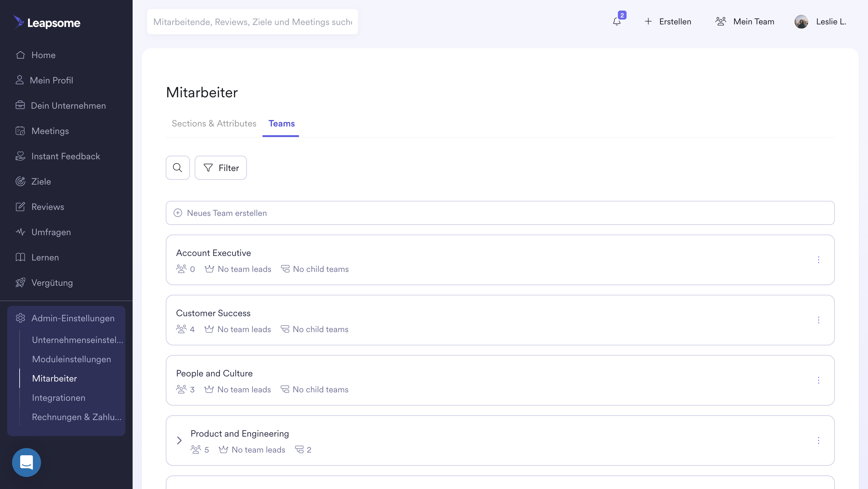868x489 pixels.
Task: Click Customer Success crown icon
Action: pyautogui.click(x=209, y=329)
